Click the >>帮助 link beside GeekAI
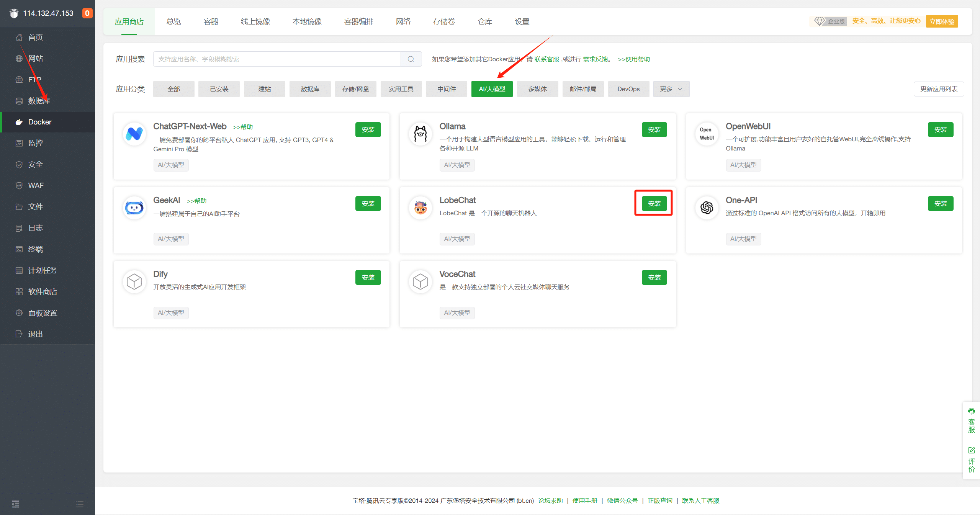The height and width of the screenshot is (515, 980). [196, 200]
